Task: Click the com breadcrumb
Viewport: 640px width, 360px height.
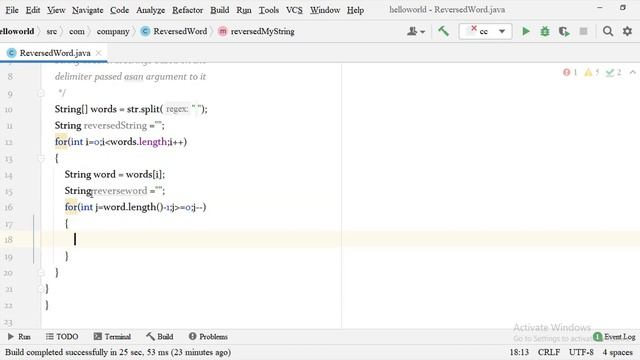Action: coord(77,31)
